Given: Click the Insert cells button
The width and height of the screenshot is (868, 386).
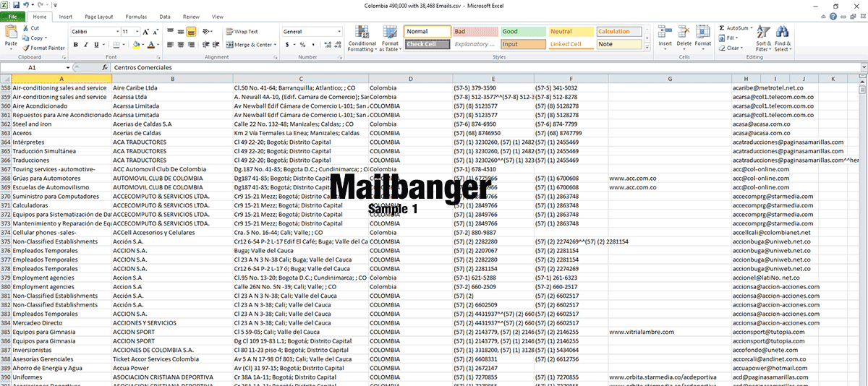Looking at the screenshot, I should tap(665, 38).
